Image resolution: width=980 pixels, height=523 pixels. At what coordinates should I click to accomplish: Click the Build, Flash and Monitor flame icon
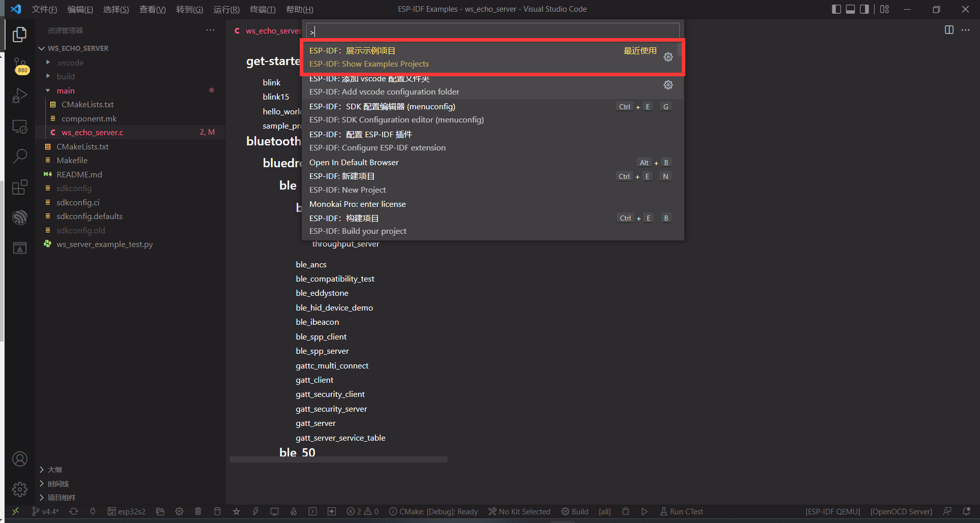coord(294,511)
